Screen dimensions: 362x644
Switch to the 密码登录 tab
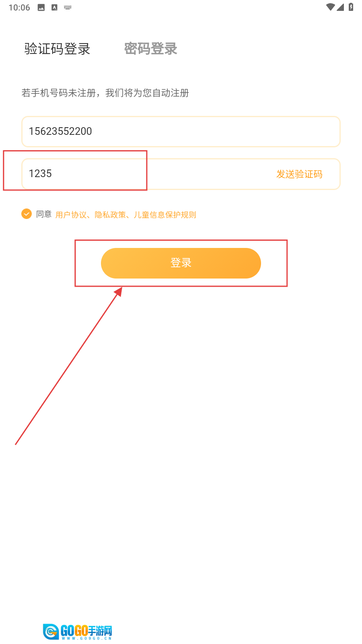point(150,49)
